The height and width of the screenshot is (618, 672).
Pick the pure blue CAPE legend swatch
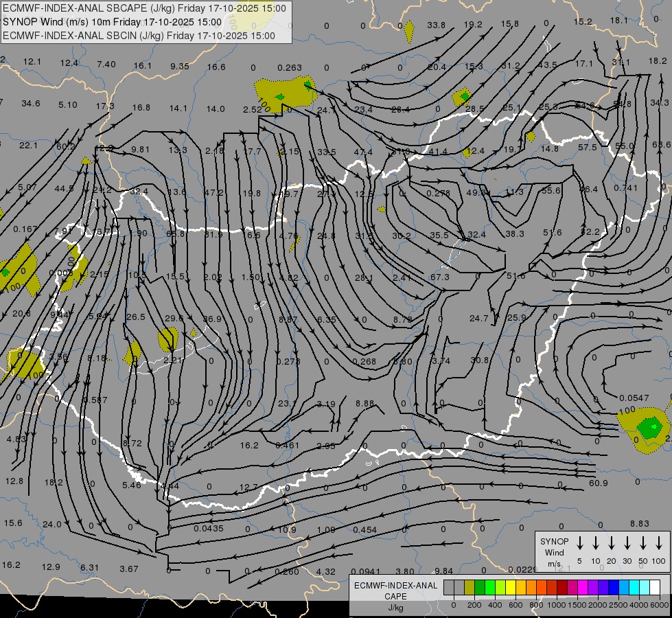[614, 588]
